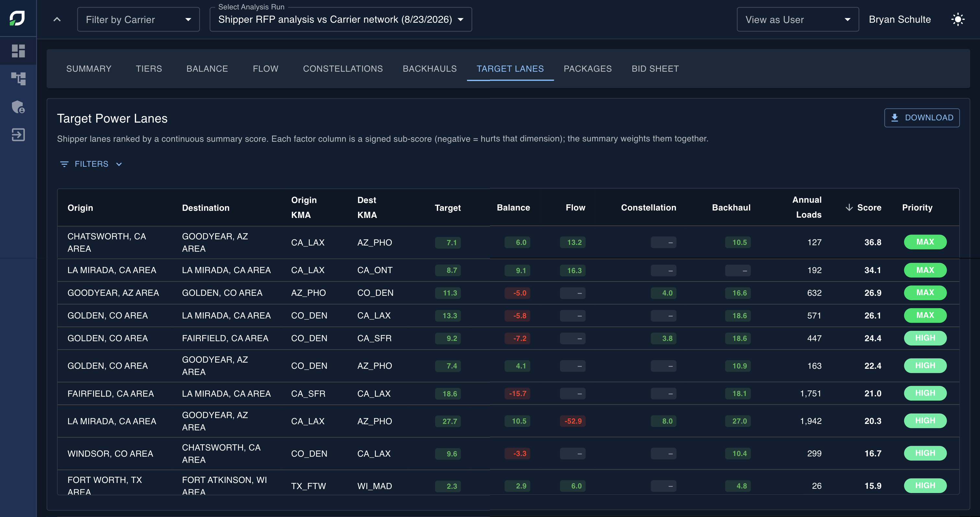Collapse header with the up chevron
980x517 pixels.
click(x=57, y=19)
